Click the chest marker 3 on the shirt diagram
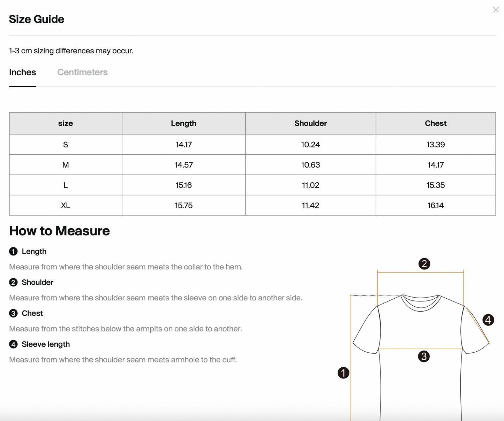 (424, 357)
